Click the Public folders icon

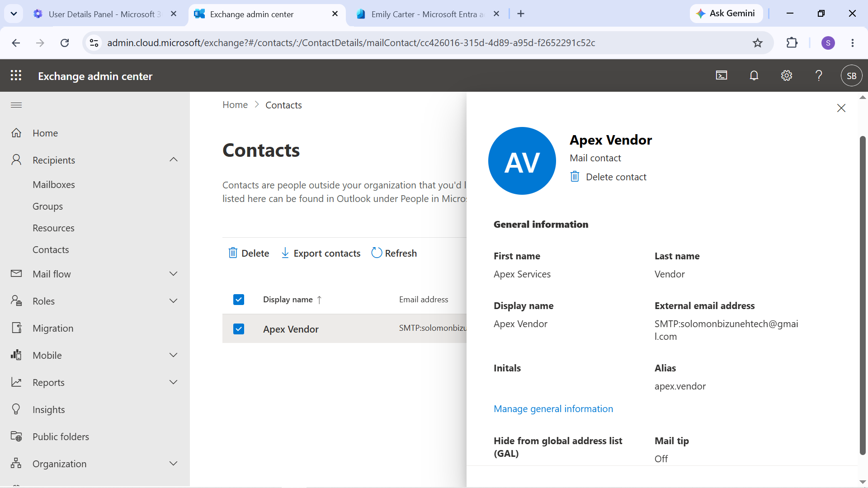point(16,436)
